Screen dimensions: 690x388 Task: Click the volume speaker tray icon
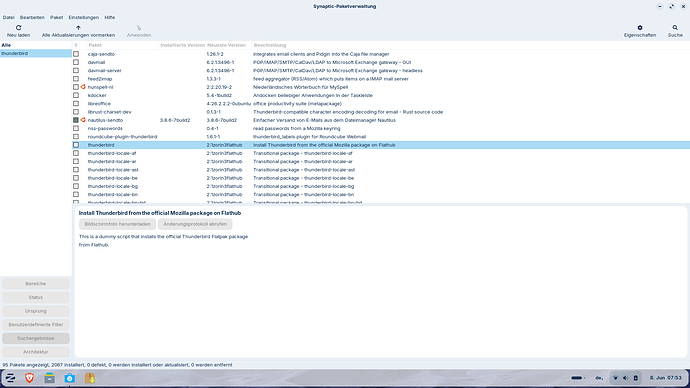click(x=625, y=378)
